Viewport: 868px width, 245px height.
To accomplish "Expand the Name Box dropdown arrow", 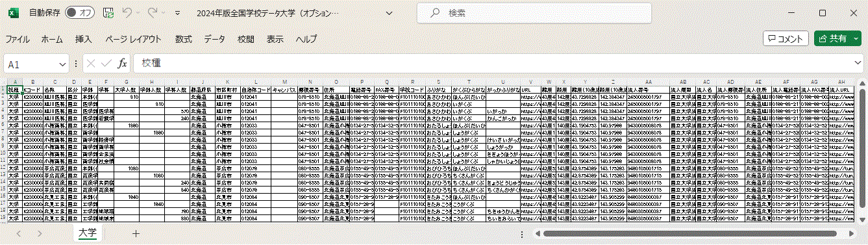I will pyautogui.click(x=62, y=64).
